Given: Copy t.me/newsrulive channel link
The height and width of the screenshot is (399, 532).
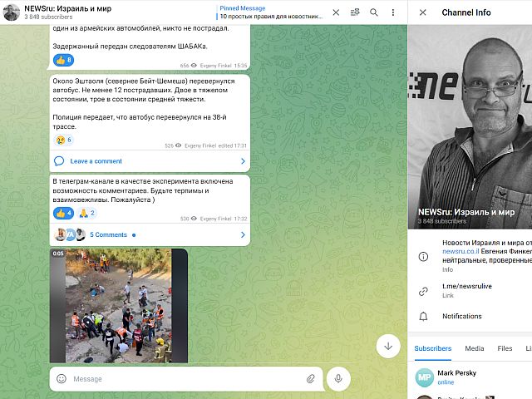Looking at the screenshot, I should [467, 286].
